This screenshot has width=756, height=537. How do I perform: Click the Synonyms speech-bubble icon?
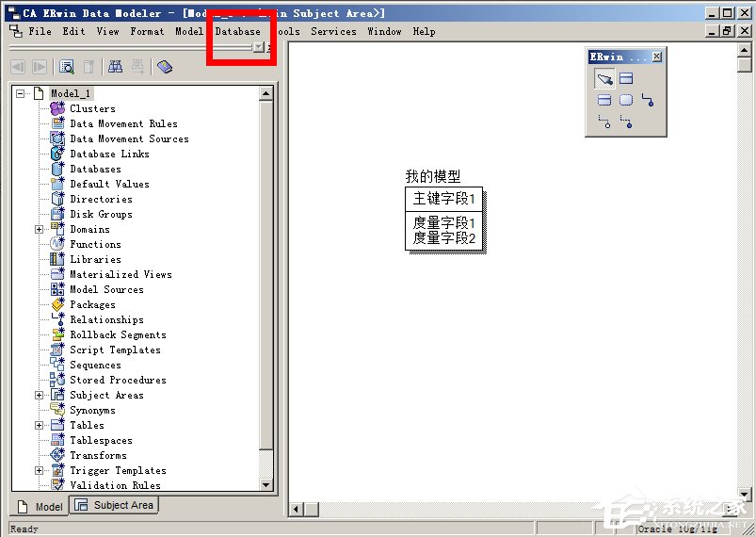[57, 410]
